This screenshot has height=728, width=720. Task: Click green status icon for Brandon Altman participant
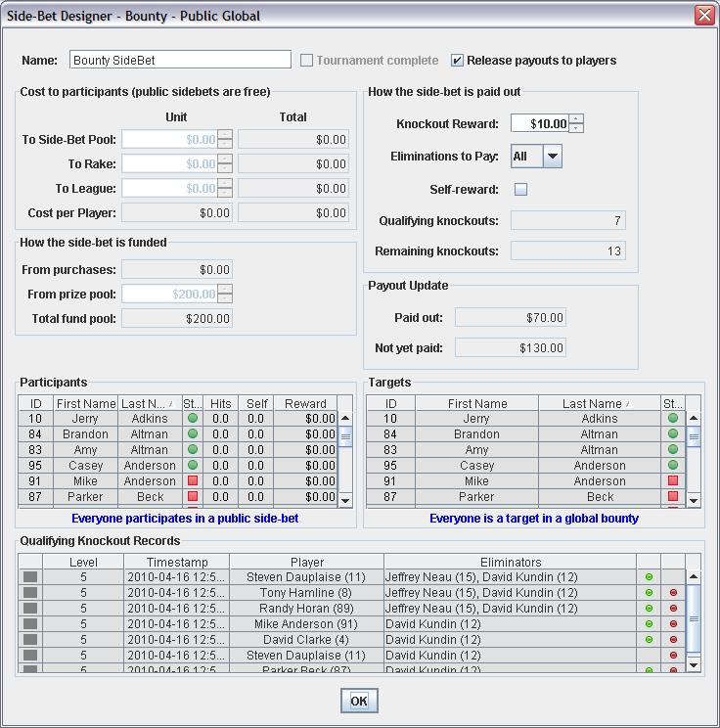coord(193,433)
